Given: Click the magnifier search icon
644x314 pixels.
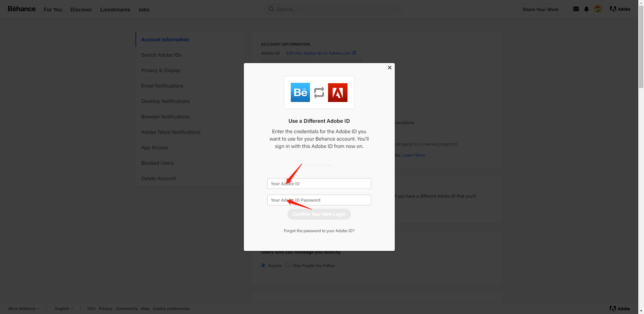Looking at the screenshot, I should (x=271, y=9).
